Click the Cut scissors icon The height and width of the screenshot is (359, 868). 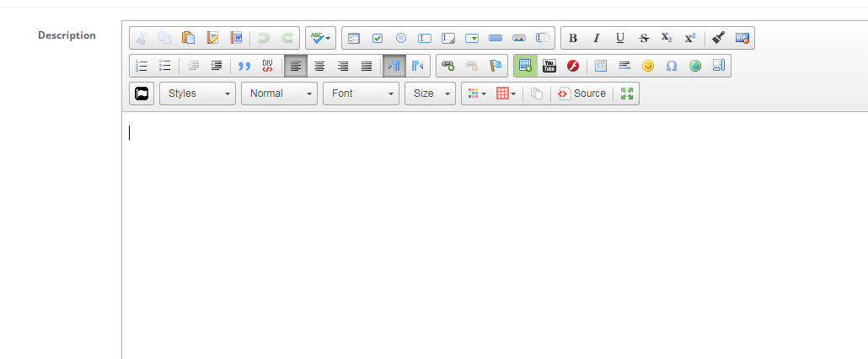142,38
